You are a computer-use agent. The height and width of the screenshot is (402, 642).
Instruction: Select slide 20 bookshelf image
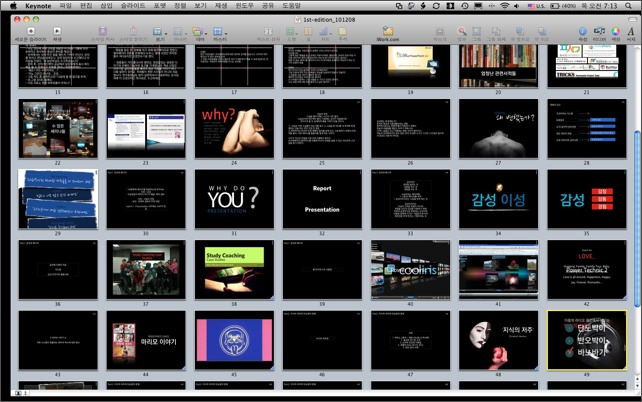click(x=498, y=66)
